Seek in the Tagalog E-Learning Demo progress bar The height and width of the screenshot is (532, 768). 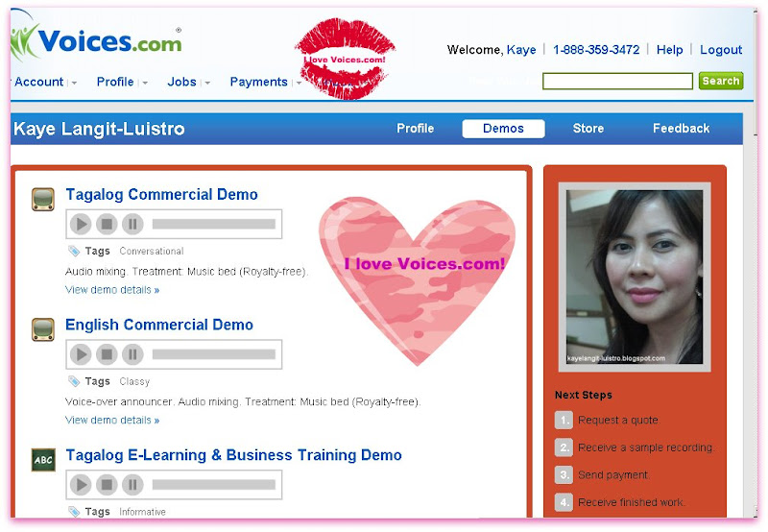[214, 485]
